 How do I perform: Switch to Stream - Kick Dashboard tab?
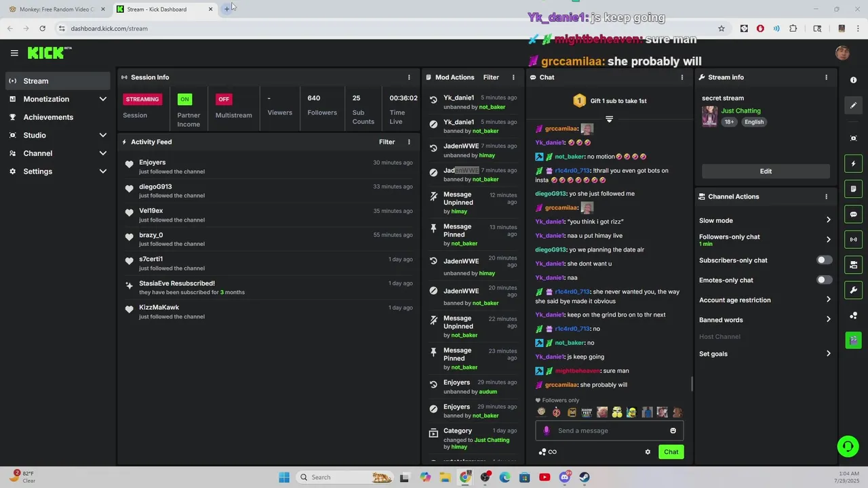(x=165, y=9)
